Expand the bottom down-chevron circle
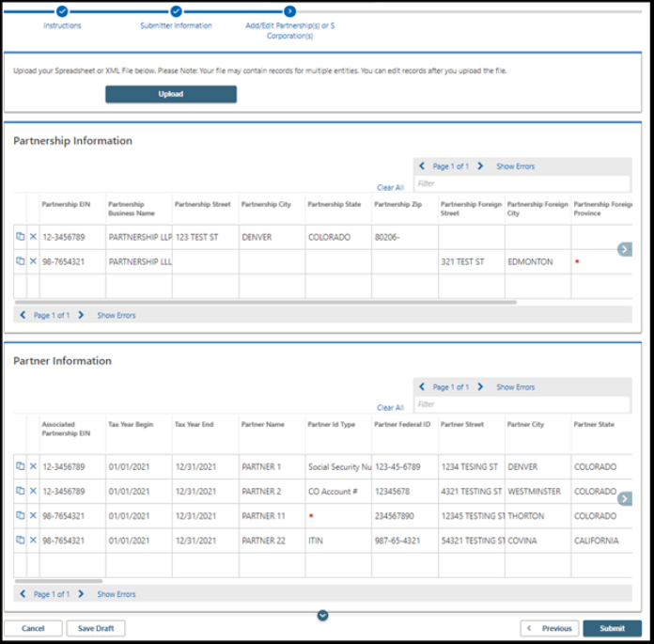654x644 pixels. click(x=322, y=616)
